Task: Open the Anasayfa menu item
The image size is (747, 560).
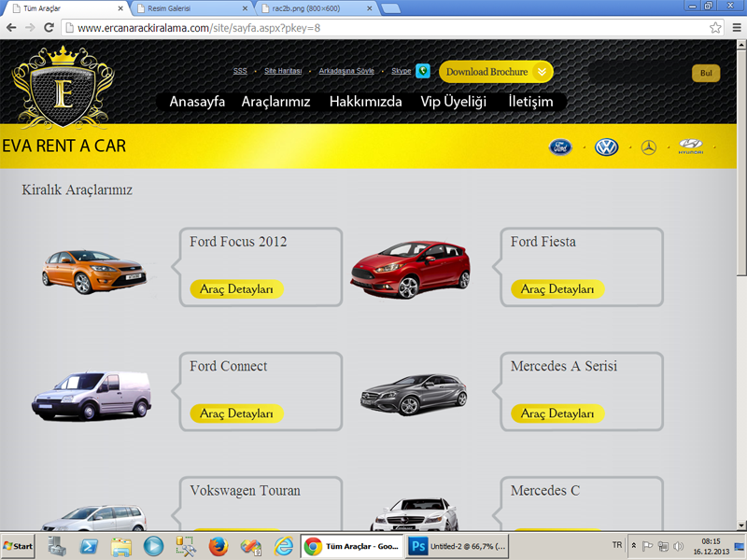Action: coord(197,102)
